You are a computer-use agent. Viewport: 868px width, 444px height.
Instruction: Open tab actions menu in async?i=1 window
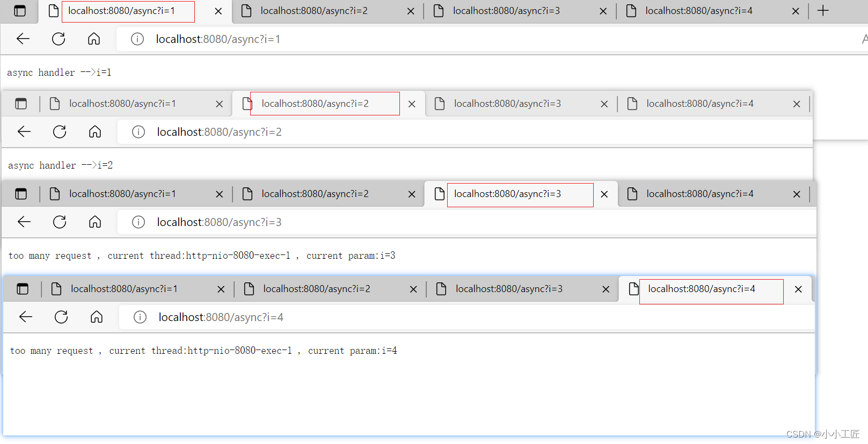tap(20, 11)
